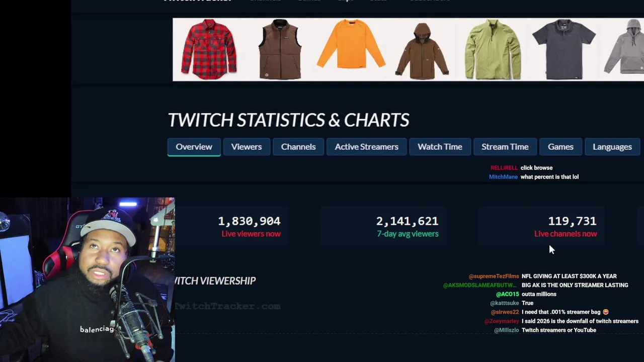Click the '7-day avg viewers' label

pos(408,234)
